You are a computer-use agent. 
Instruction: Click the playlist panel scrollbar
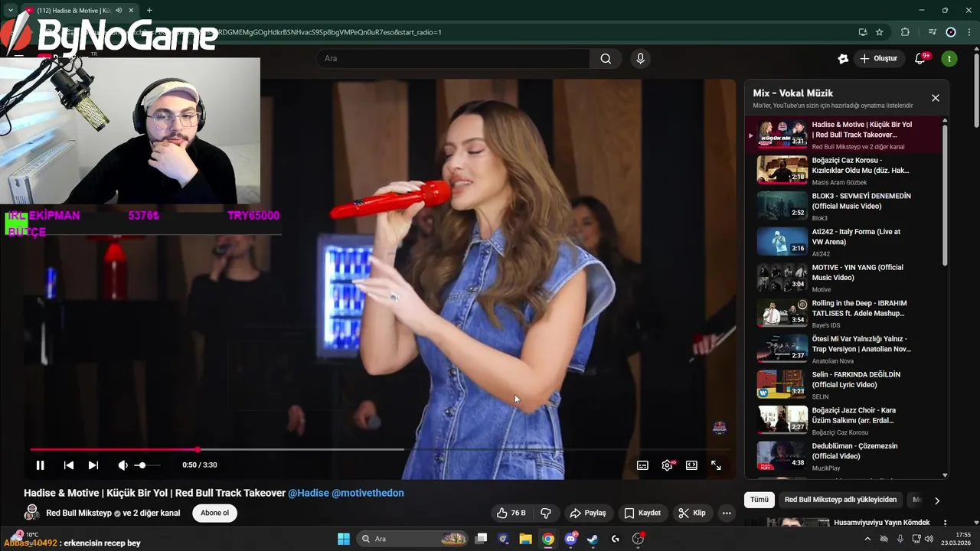click(x=945, y=196)
